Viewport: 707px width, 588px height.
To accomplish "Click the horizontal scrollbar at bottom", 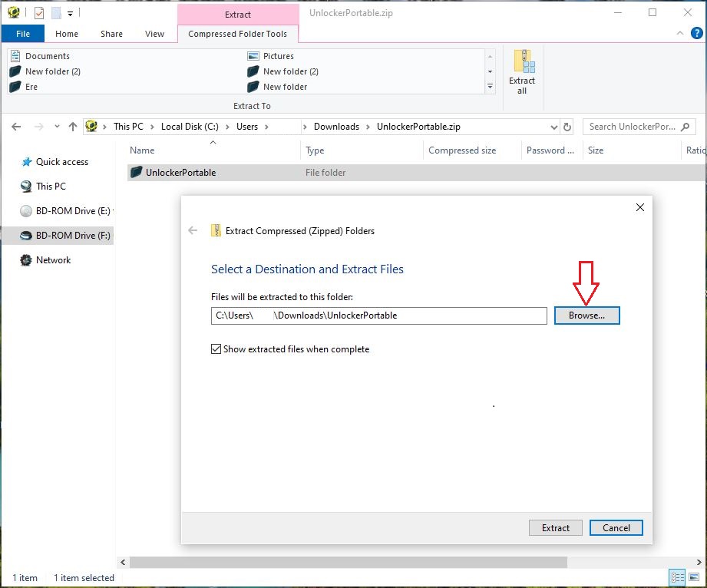I will pos(345,563).
